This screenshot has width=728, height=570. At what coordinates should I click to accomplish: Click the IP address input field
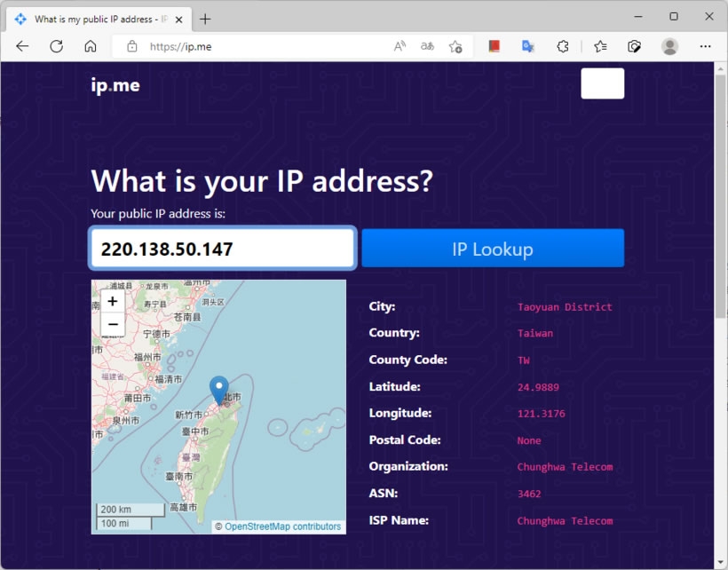(223, 249)
